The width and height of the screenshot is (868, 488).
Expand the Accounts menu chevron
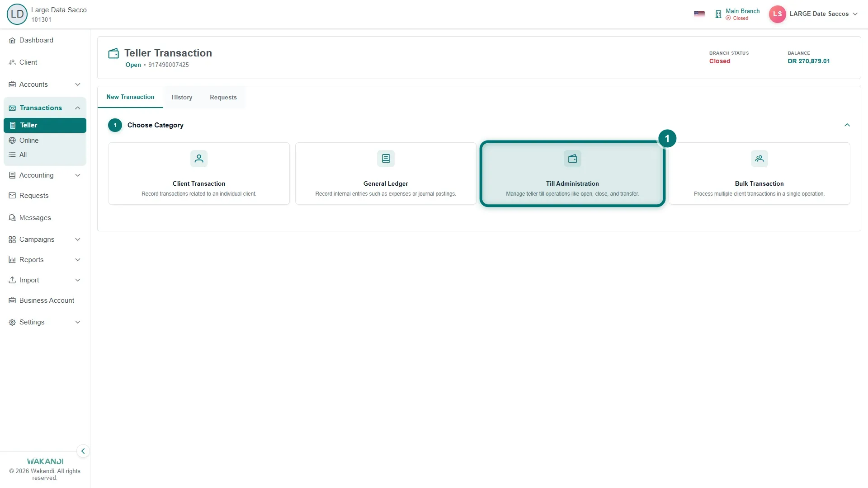click(x=78, y=84)
